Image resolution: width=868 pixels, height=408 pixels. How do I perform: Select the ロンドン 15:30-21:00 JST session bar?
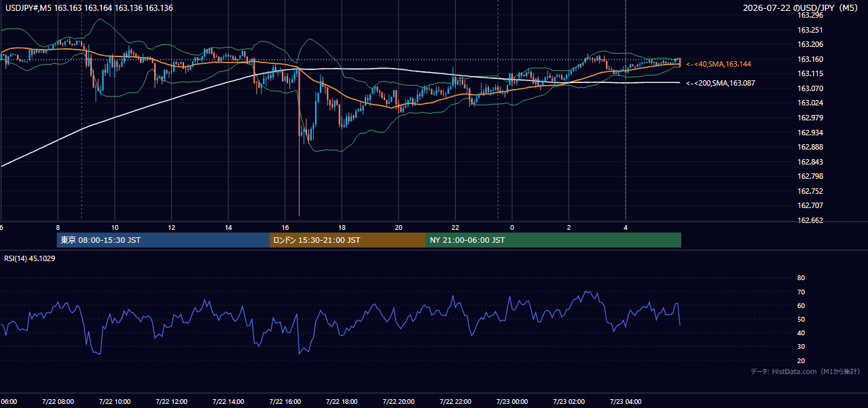(x=348, y=240)
